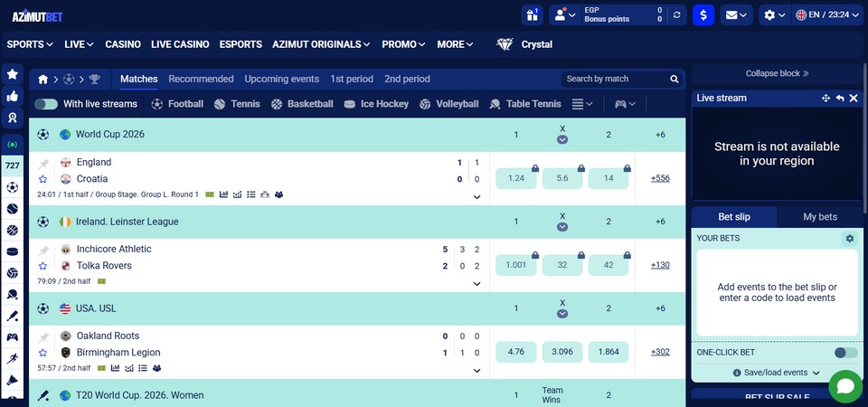Select the cricket bat sidebar icon
Screen dimensions: 868x407
(12, 316)
